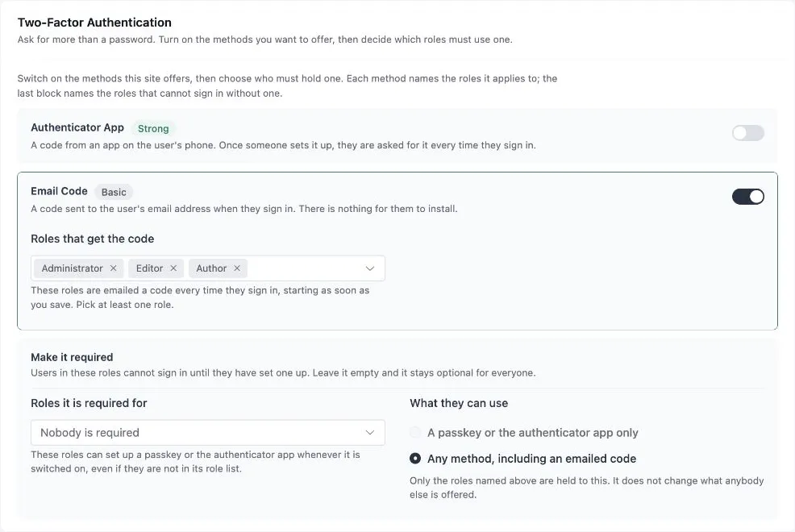
Task: Click the Authenticator App title
Action: [77, 127]
